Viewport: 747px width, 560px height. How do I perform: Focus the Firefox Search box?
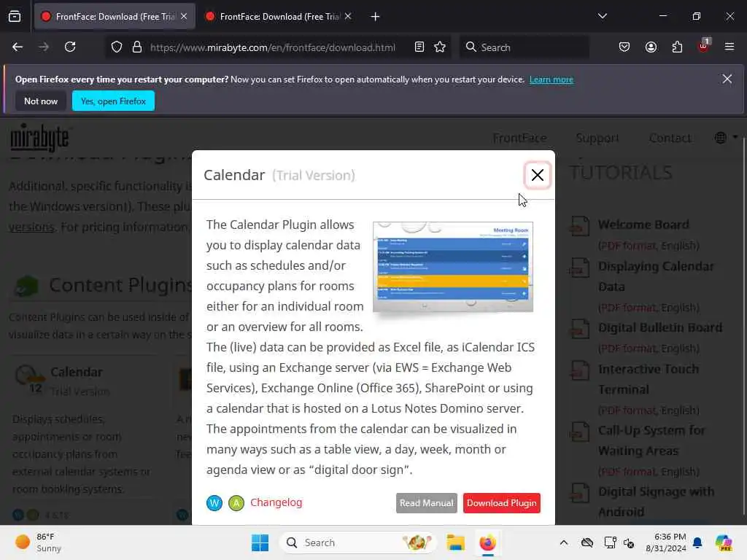click(524, 47)
